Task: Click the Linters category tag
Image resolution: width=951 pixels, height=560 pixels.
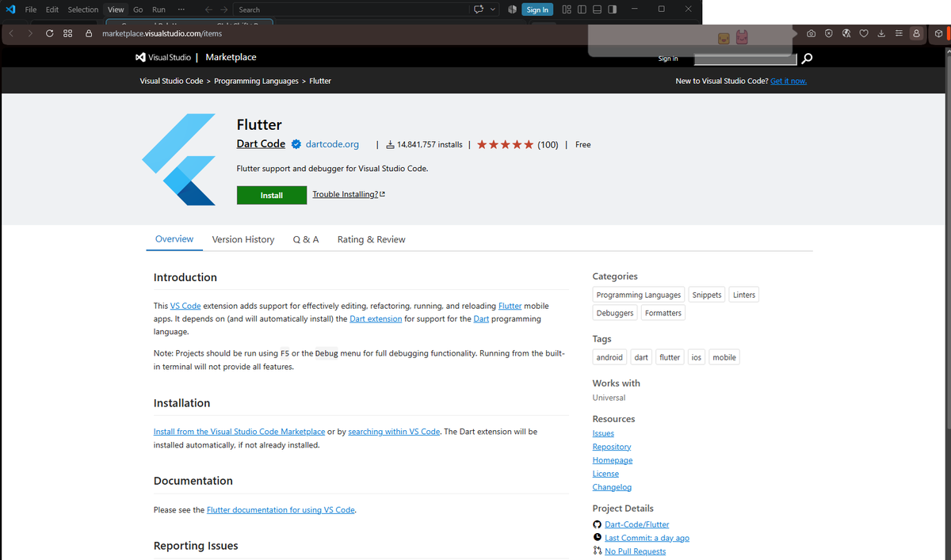Action: tap(744, 295)
